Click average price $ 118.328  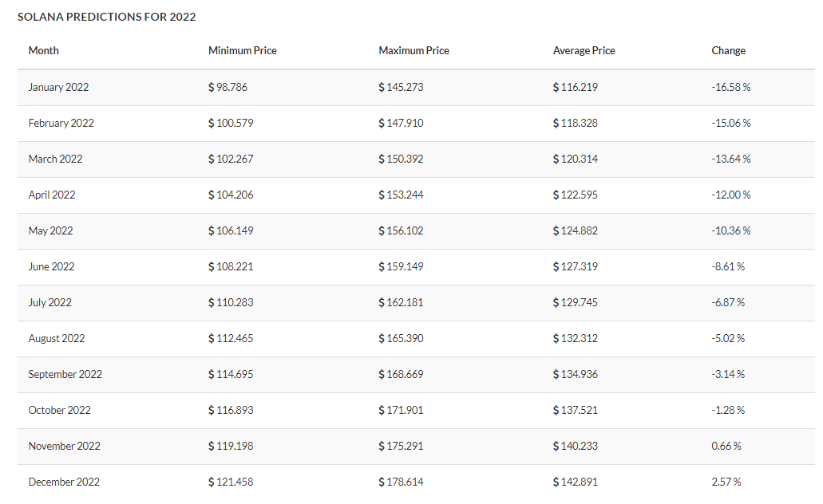tap(576, 124)
